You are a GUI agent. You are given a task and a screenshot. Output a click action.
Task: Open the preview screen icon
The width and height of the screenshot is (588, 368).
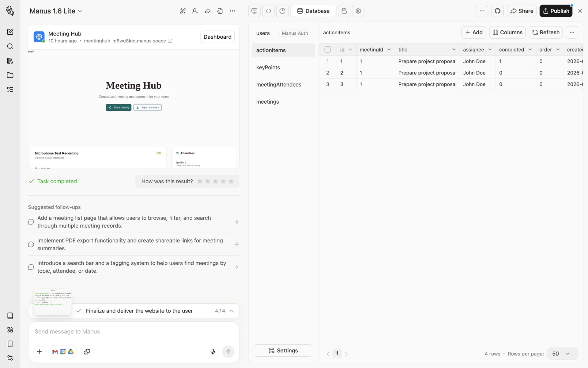pos(254,11)
